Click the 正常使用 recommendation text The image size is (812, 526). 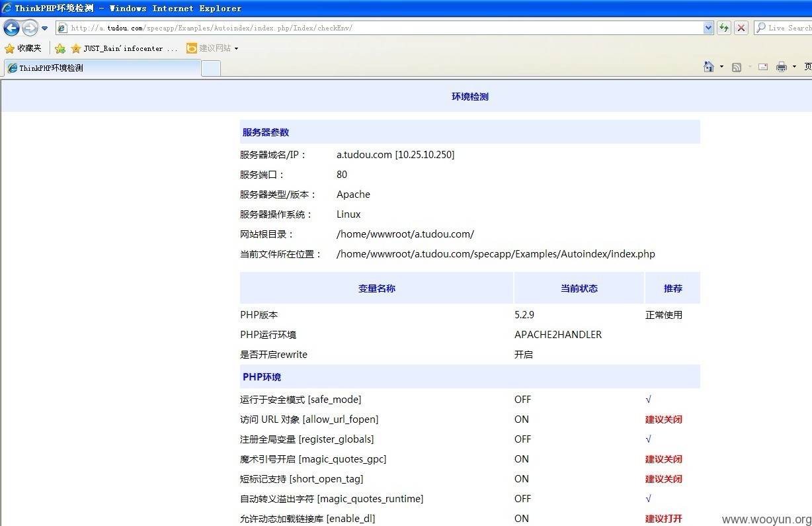pos(664,315)
